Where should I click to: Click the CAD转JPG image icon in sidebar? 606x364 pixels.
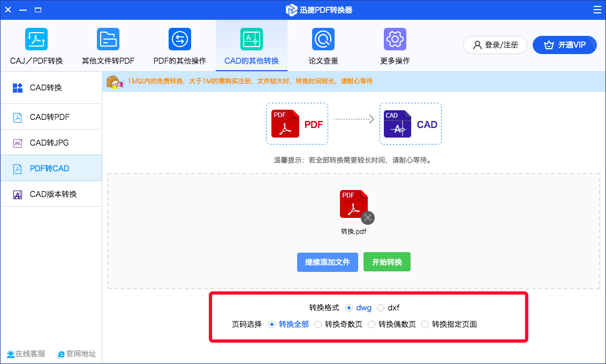pyautogui.click(x=17, y=143)
